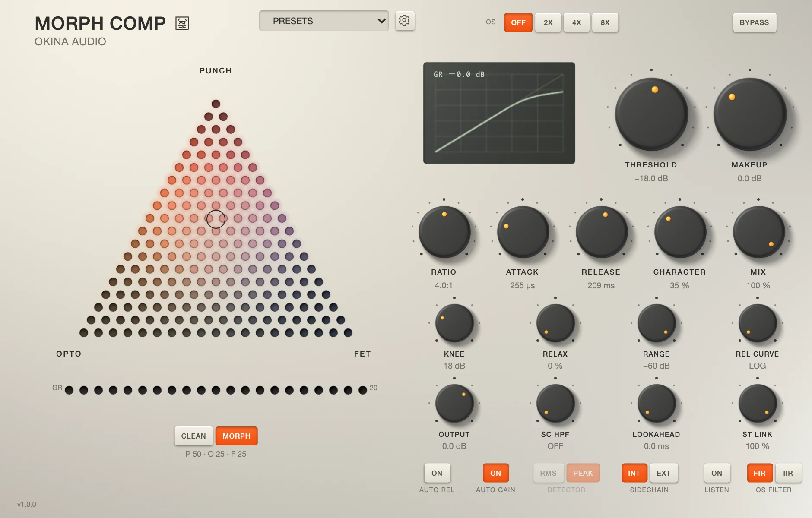Image resolution: width=812 pixels, height=518 pixels.
Task: Click the Threshold value −18.0 dB
Action: click(651, 179)
